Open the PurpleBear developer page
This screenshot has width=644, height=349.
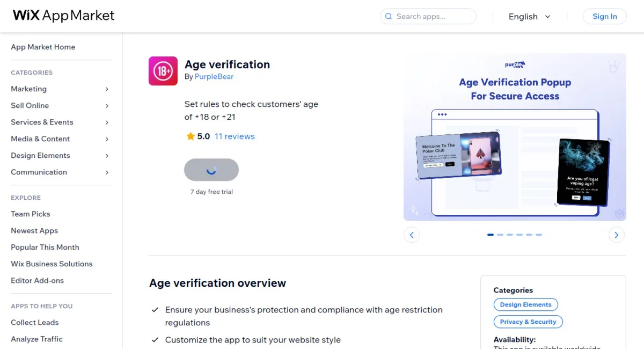point(214,76)
